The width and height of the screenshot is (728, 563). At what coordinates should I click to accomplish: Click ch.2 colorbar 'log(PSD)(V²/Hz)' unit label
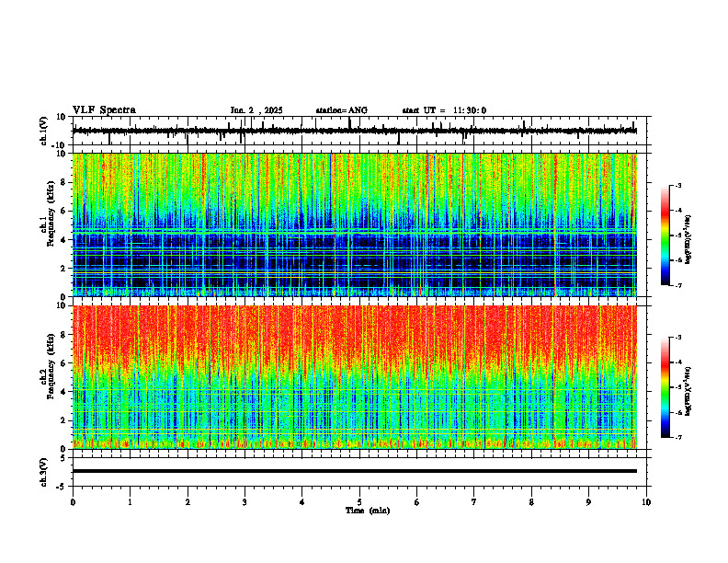pos(688,391)
